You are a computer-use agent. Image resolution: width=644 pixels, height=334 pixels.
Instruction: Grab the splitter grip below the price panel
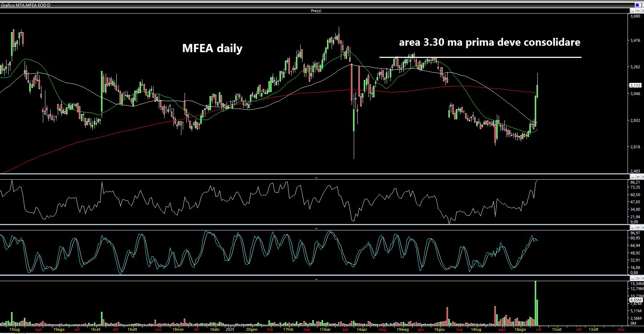pos(316,178)
